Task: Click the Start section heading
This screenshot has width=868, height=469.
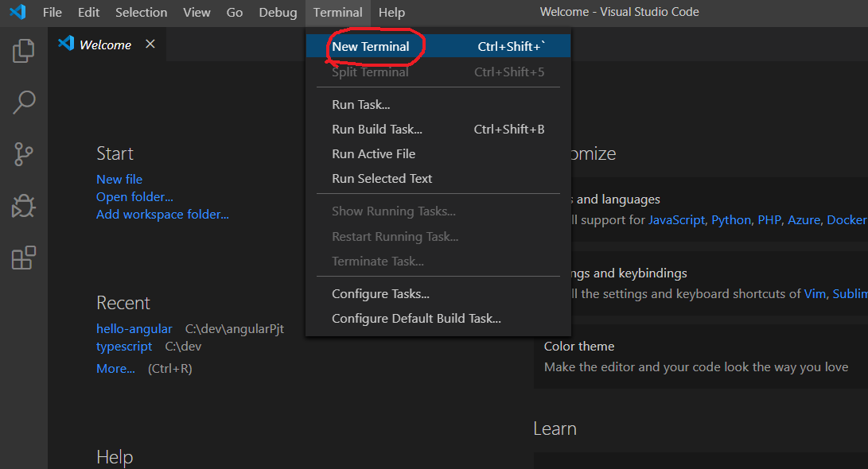Action: [115, 153]
